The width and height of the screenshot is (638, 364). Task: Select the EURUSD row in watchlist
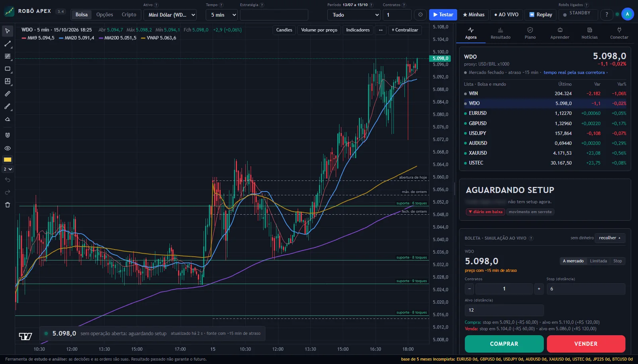[545, 114]
